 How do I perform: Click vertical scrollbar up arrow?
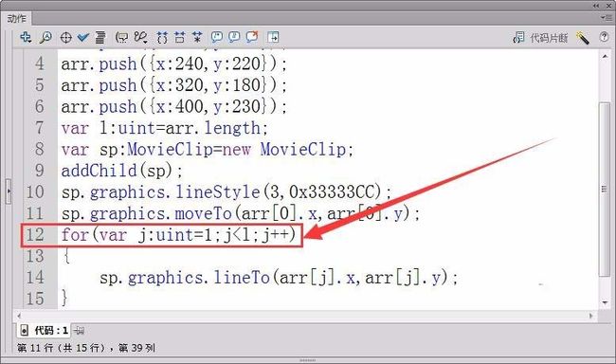click(x=605, y=57)
